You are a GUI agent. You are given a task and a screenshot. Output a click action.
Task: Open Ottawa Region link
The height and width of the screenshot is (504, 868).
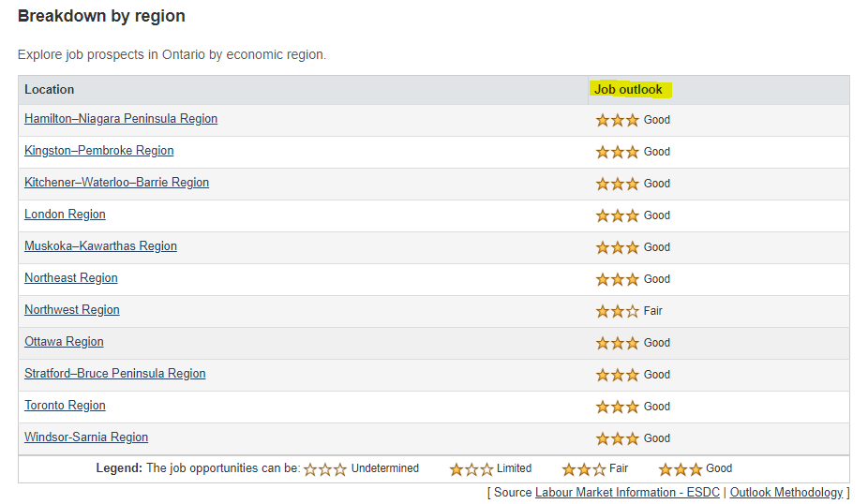(x=64, y=342)
